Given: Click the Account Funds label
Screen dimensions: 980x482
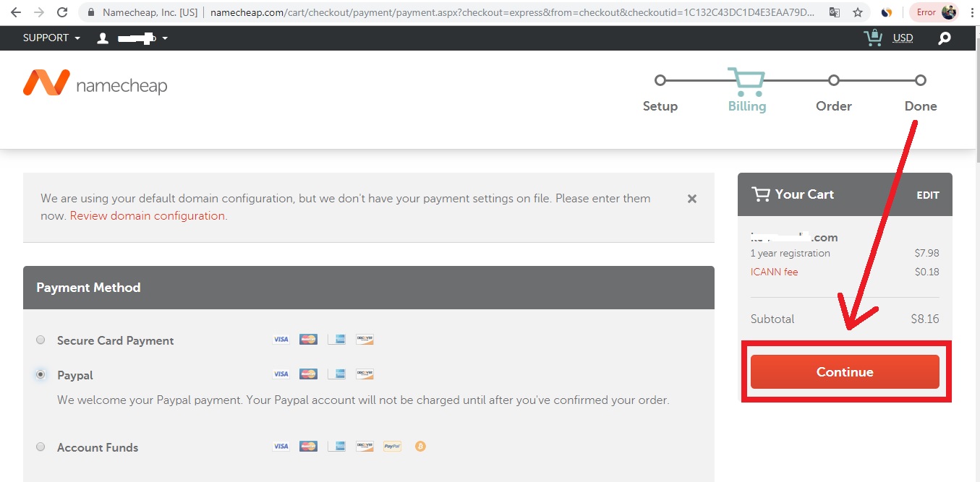Looking at the screenshot, I should [98, 447].
